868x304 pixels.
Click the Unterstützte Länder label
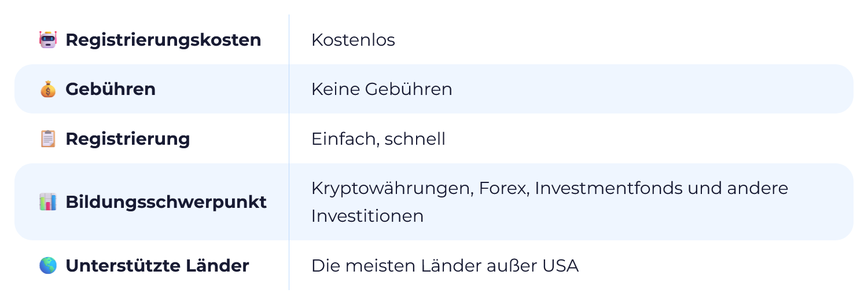pos(157,266)
